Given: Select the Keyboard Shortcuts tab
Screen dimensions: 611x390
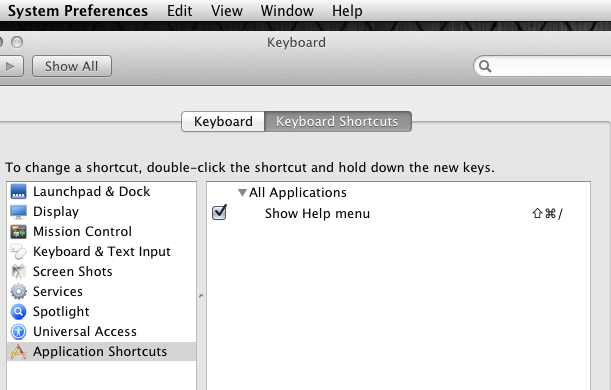Looking at the screenshot, I should point(337,122).
